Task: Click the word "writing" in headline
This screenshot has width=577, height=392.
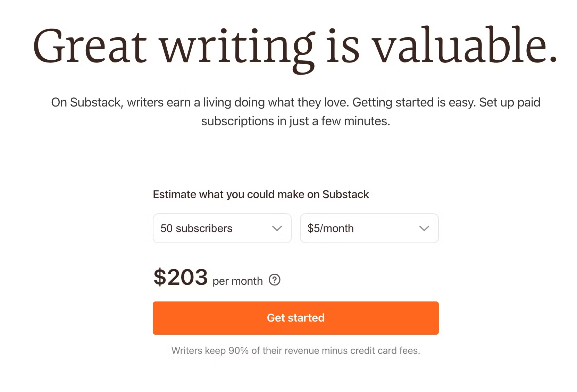Action: point(237,49)
